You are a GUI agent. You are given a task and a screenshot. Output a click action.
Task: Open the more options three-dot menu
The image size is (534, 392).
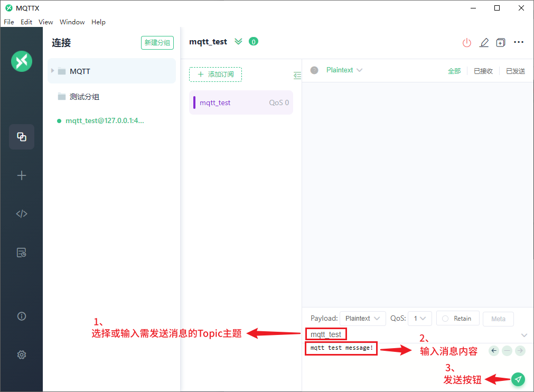519,42
